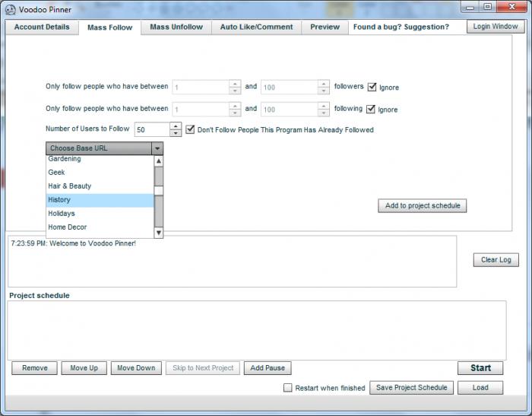Decrease Number of Users to Follow
Image resolution: width=532 pixels, height=416 pixels.
(x=176, y=133)
